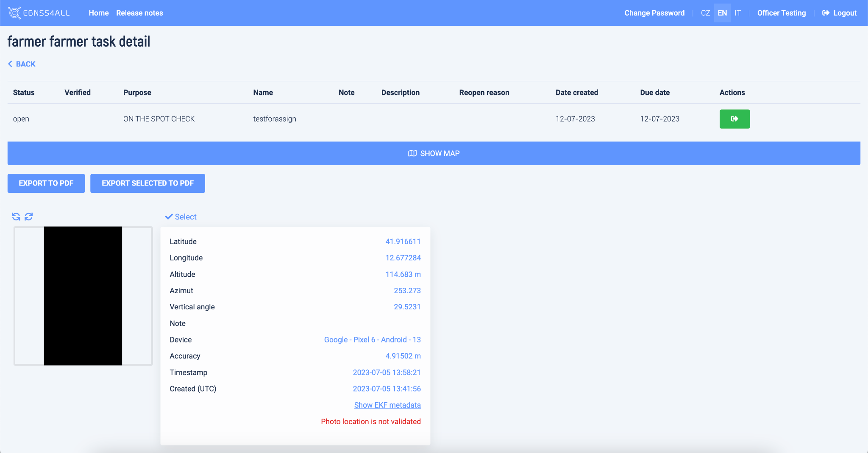
Task: Click Officer Testing user name
Action: [781, 13]
